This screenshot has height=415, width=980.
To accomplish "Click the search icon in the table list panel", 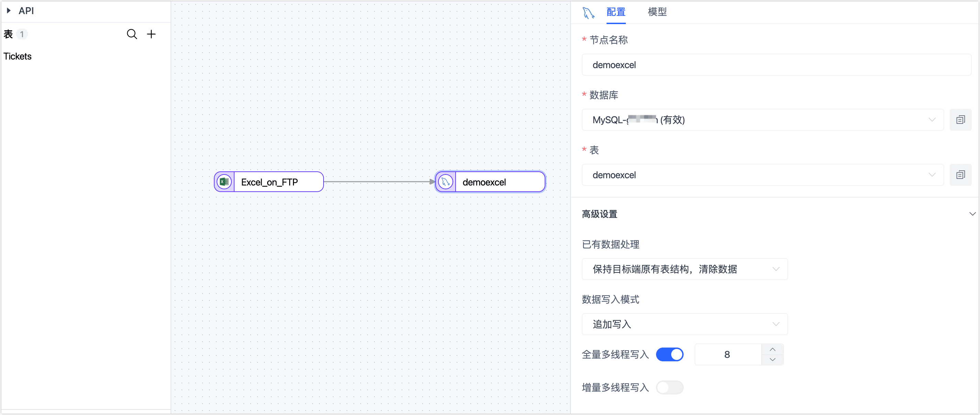I will click(x=132, y=34).
